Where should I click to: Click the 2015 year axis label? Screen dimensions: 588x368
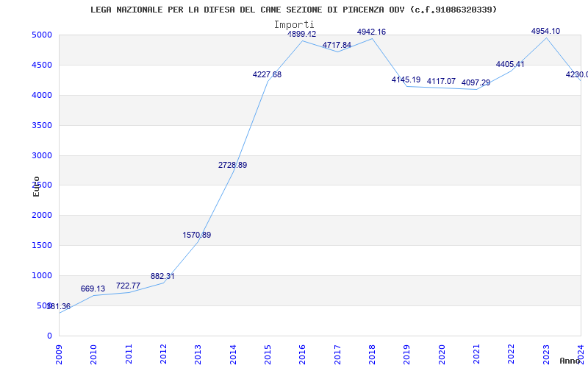(268, 355)
